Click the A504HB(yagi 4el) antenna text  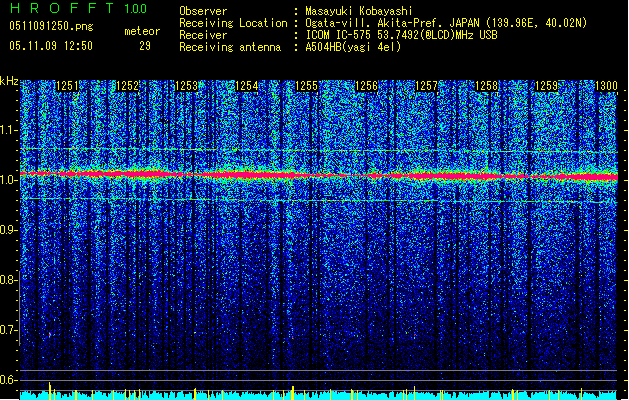click(353, 47)
